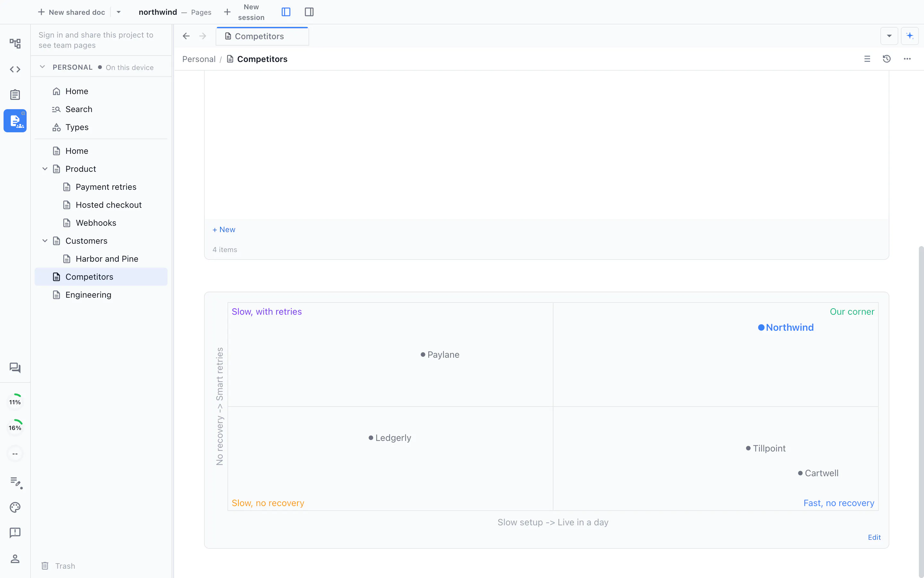The image size is (924, 578).
Task: Select the active shared pages icon
Action: click(15, 121)
